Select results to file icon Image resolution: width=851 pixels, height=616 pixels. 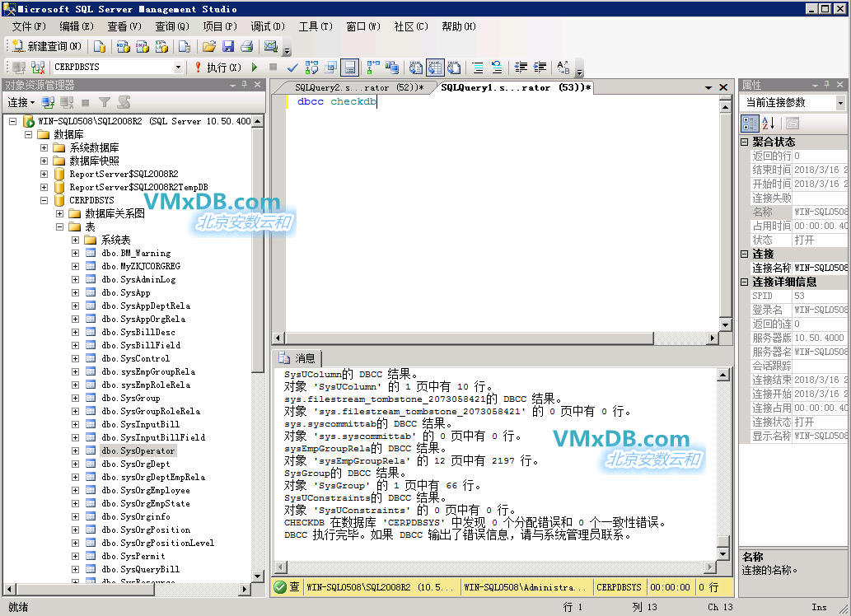(454, 68)
